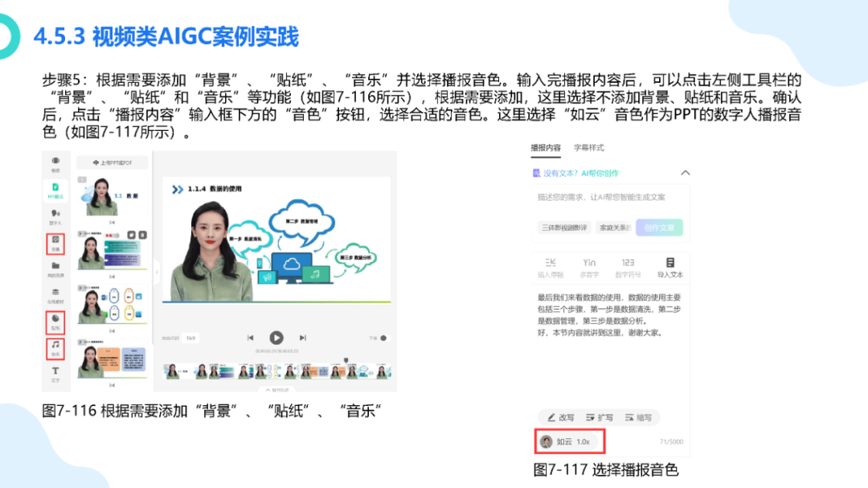Collapse the AI creation section chevron
The image size is (868, 488).
686,173
